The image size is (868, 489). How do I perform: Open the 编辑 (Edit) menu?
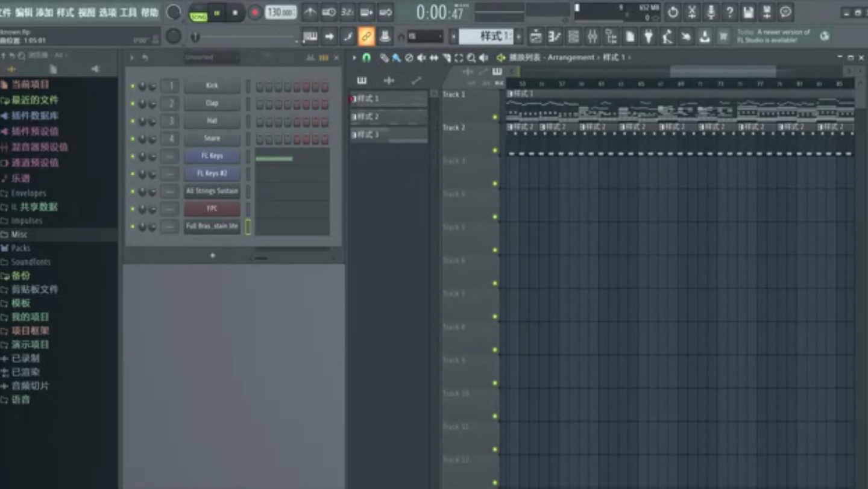[24, 12]
